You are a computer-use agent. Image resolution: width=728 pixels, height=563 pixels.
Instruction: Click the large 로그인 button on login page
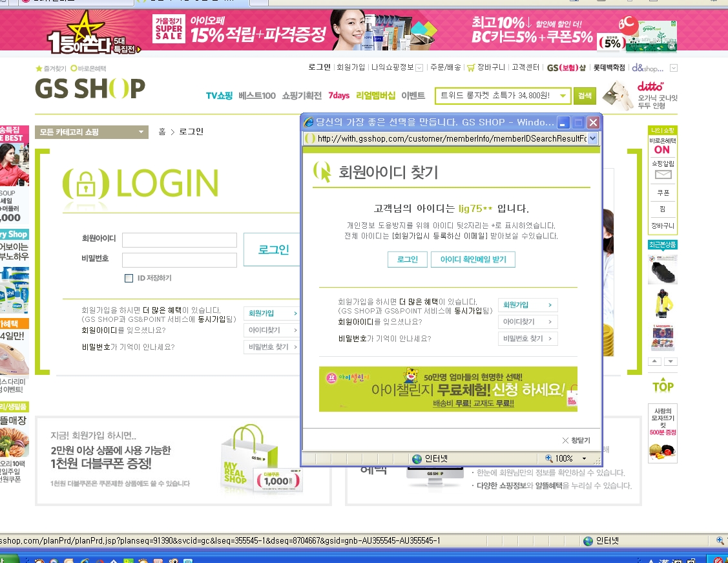[x=273, y=250]
